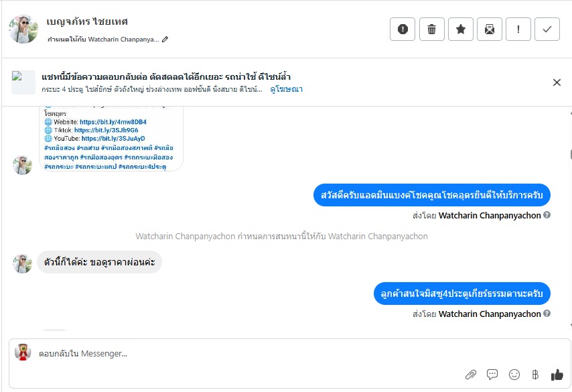572x392 pixels.
Task: Open the "ดูโฆษณา" view ad link
Action: pos(286,89)
